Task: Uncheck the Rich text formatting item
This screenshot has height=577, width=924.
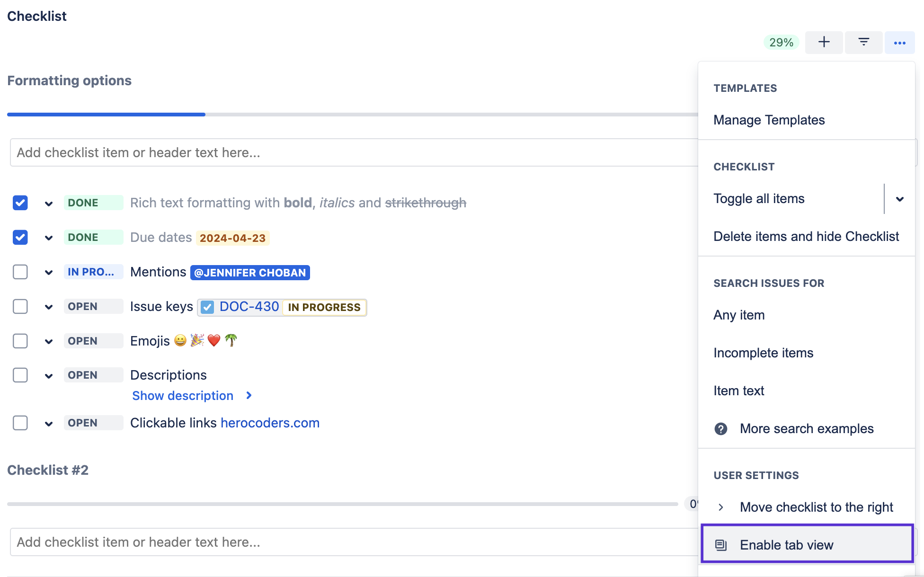Action: point(20,203)
